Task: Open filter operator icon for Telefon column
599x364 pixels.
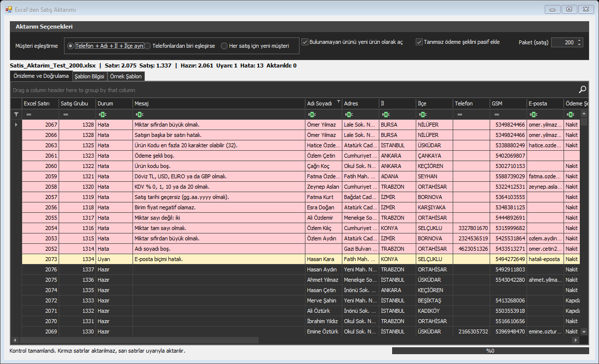Action: [460, 114]
